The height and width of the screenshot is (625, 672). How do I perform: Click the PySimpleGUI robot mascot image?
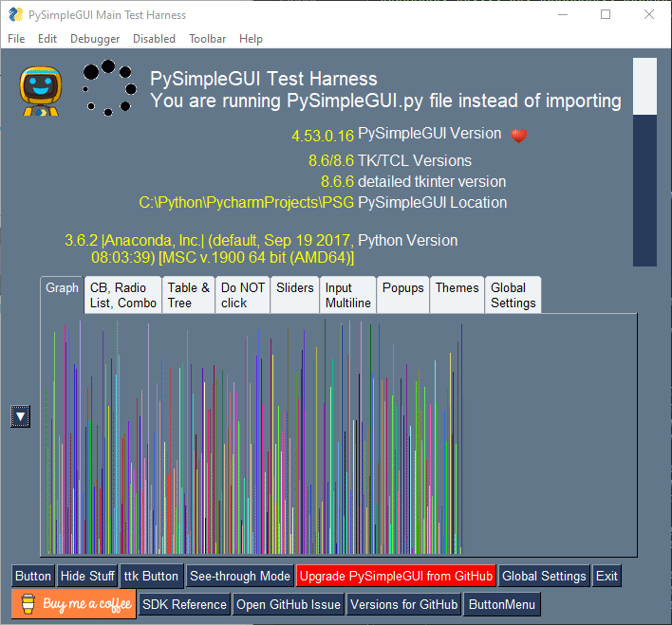(x=40, y=91)
